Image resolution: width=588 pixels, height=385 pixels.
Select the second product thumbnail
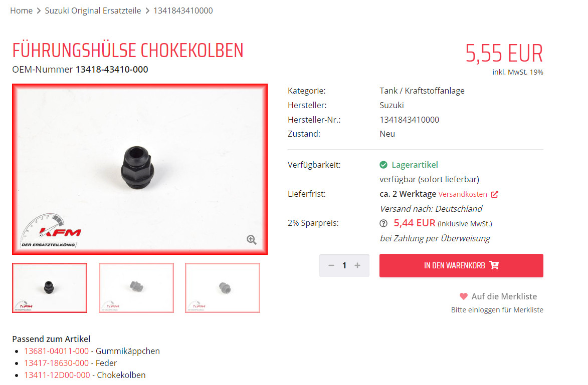coord(136,288)
